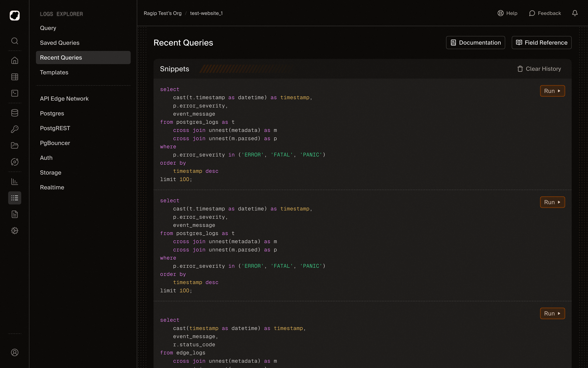Open the notifications bell icon
The image size is (588, 368).
tap(575, 13)
